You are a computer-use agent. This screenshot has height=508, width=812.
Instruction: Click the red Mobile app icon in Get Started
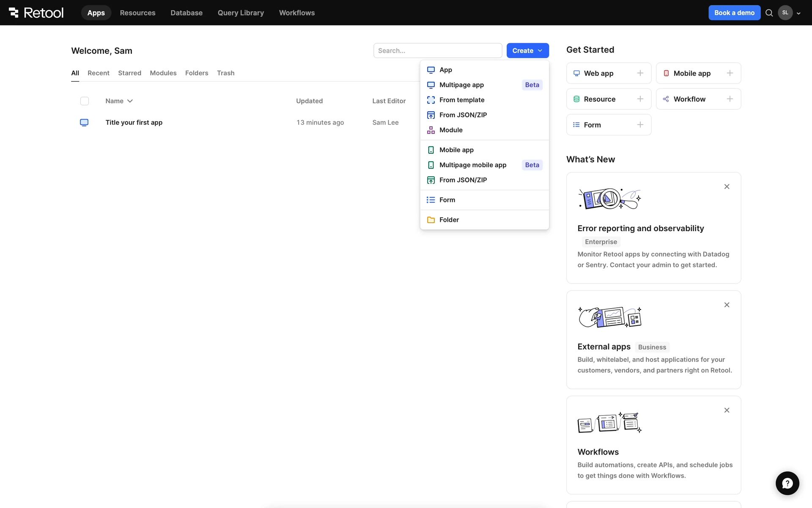point(666,73)
